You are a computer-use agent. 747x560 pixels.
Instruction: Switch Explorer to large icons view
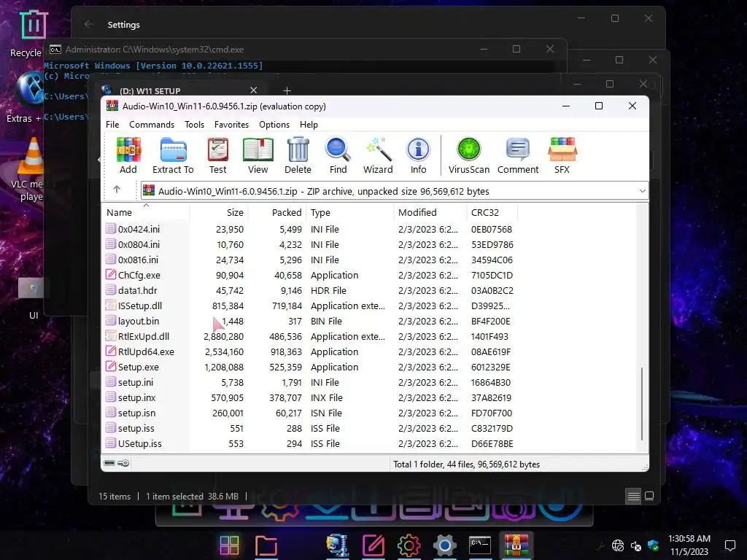click(x=649, y=496)
